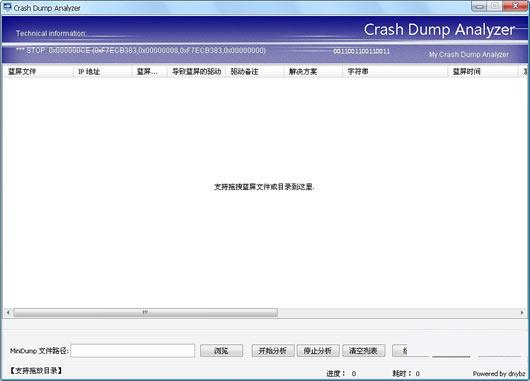530x381 pixels.
Task: Click the 驱动备注 column header
Action: tap(255, 72)
